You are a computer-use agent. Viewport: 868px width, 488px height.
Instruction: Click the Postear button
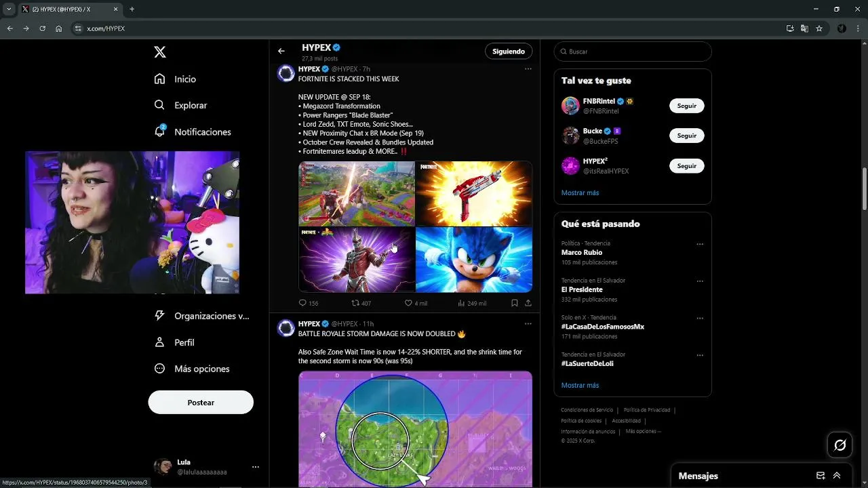[201, 403]
